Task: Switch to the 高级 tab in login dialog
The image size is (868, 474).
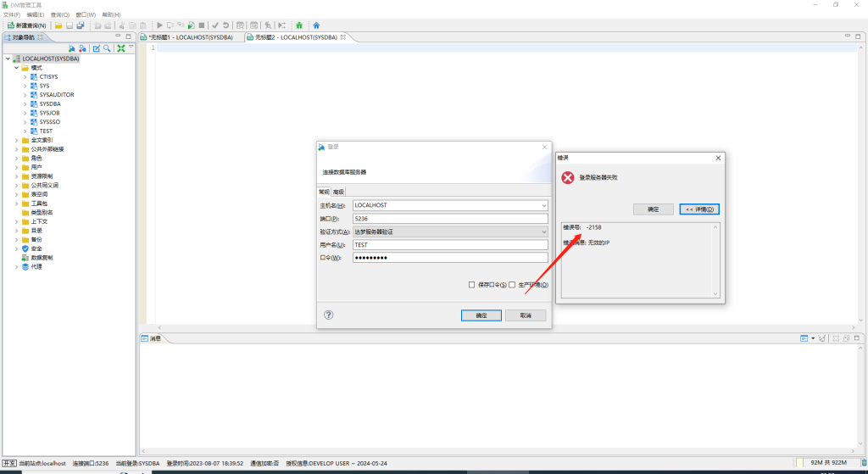Action: (338, 192)
